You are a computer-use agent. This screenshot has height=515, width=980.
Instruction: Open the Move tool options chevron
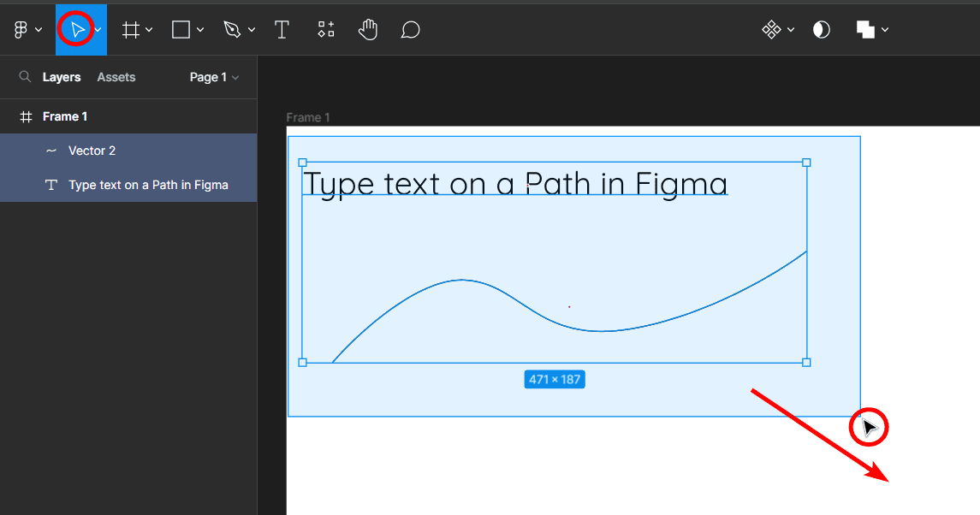click(98, 29)
